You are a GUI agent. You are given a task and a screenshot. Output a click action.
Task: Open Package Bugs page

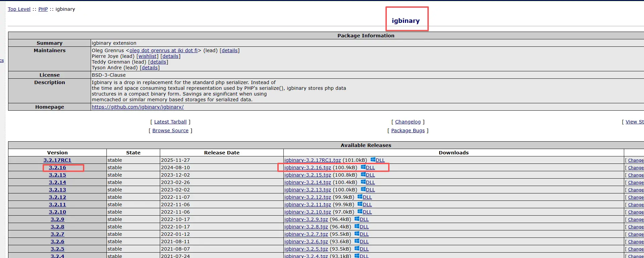coord(408,131)
